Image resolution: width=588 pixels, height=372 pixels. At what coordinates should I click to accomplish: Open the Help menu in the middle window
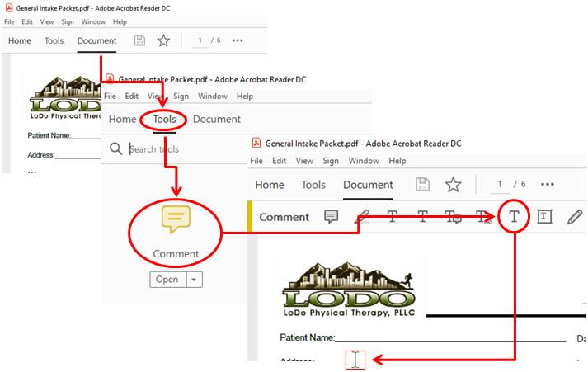point(245,96)
